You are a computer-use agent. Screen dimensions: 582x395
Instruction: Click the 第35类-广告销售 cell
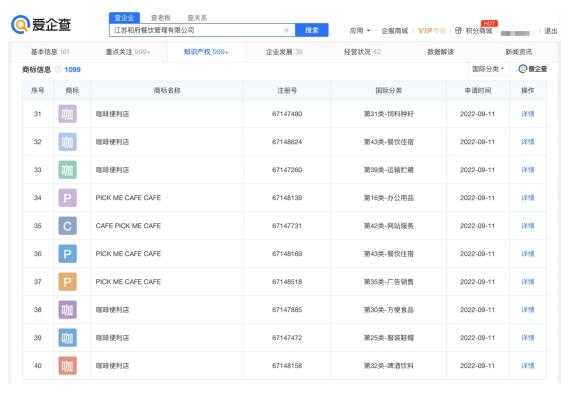389,282
